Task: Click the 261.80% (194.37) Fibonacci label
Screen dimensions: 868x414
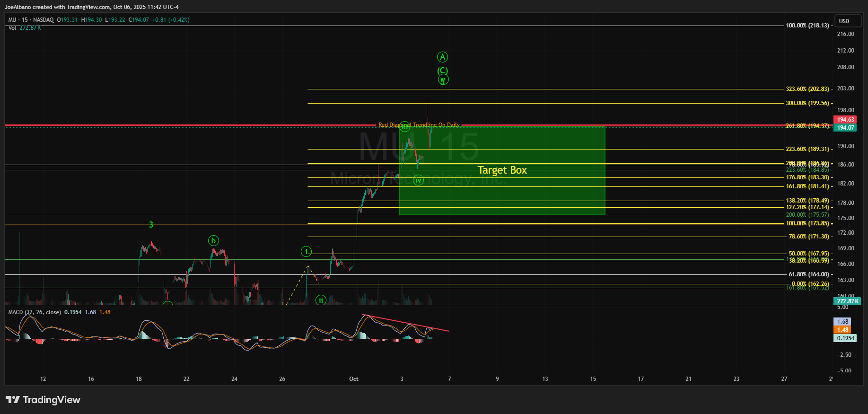Action: coord(807,126)
